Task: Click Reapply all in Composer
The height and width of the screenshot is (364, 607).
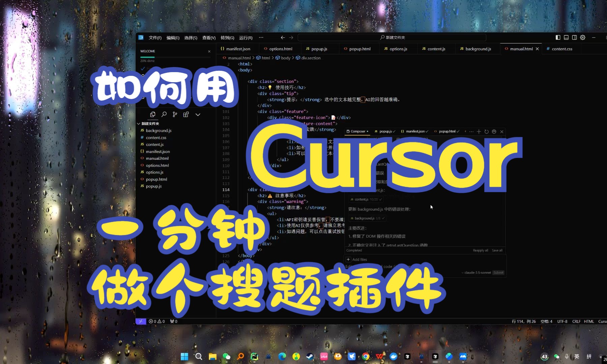Action: point(480,250)
